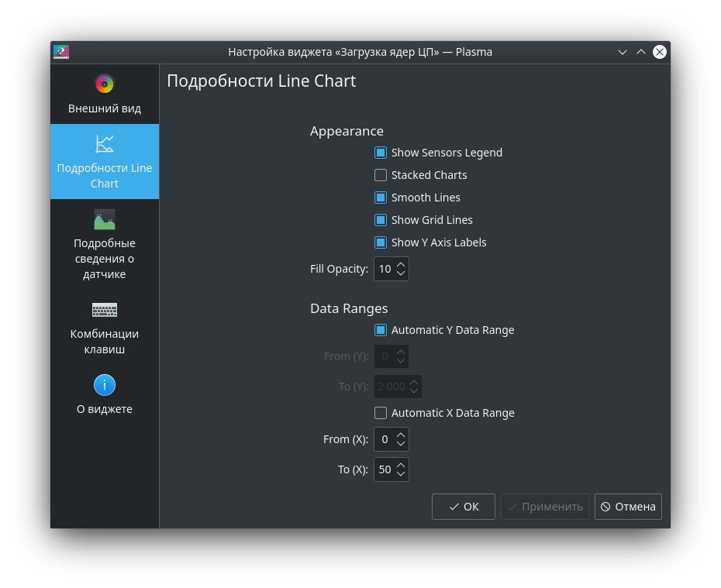The image size is (721, 588).
Task: Decrease Fill Opacity with down arrow
Action: pyautogui.click(x=401, y=273)
